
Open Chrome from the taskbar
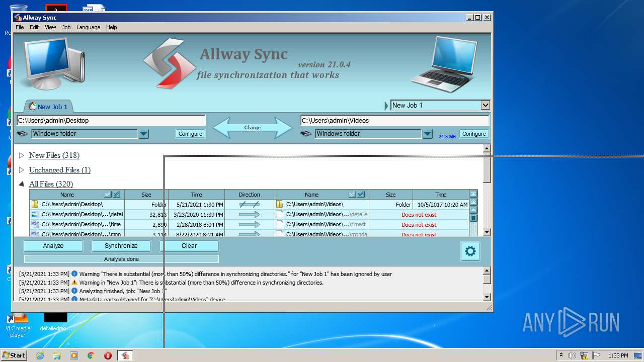click(91, 355)
